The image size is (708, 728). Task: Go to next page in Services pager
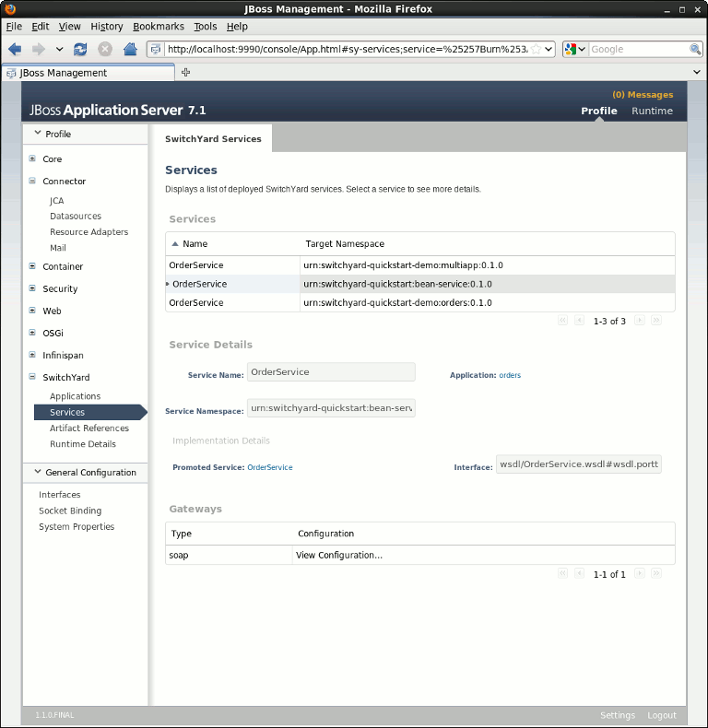tap(640, 321)
